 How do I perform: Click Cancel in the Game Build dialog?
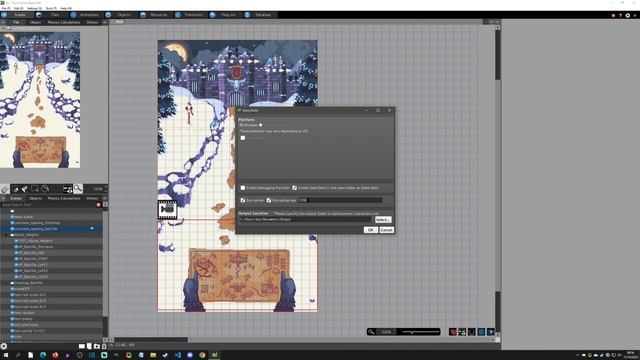click(386, 230)
